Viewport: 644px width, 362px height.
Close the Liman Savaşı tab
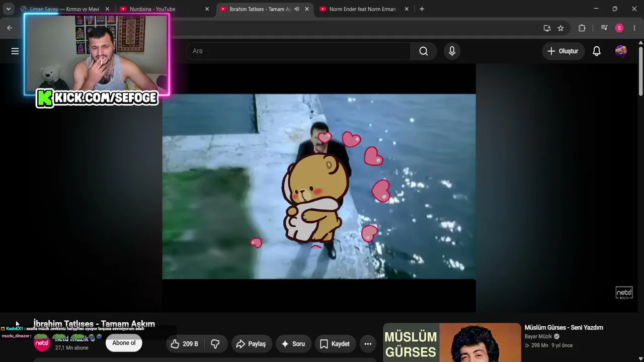107,9
